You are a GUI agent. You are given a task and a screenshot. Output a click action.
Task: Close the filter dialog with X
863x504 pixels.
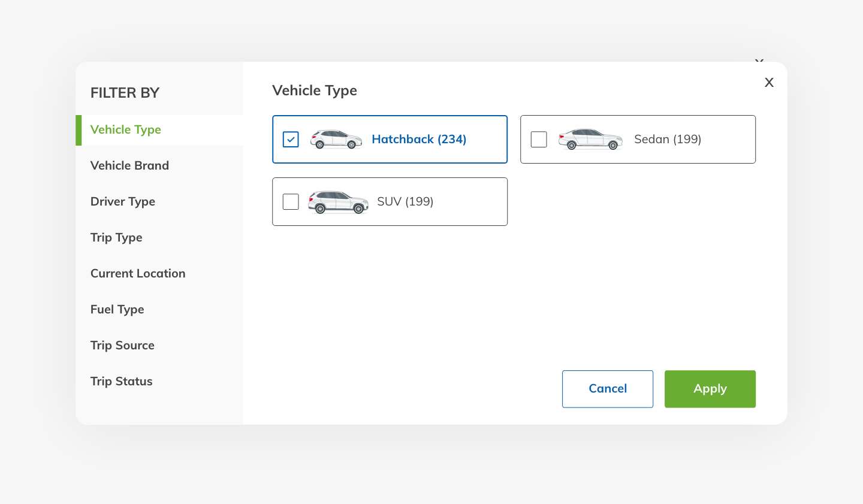click(769, 83)
